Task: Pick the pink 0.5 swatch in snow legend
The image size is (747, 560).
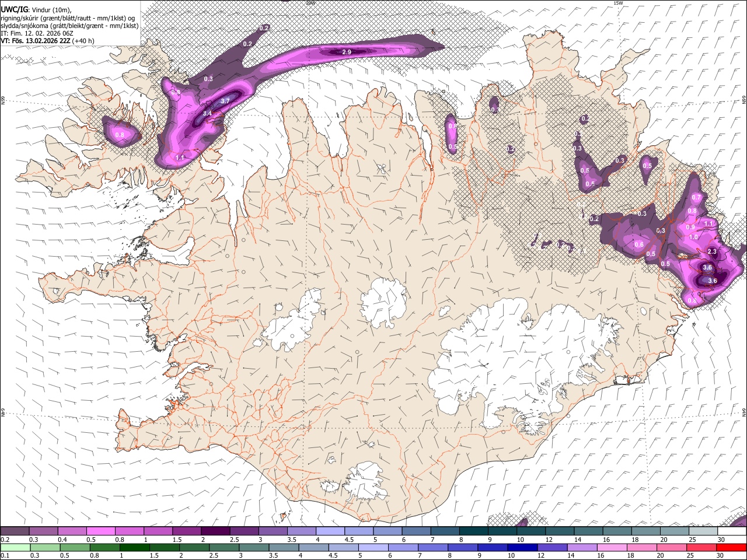Action: click(100, 531)
